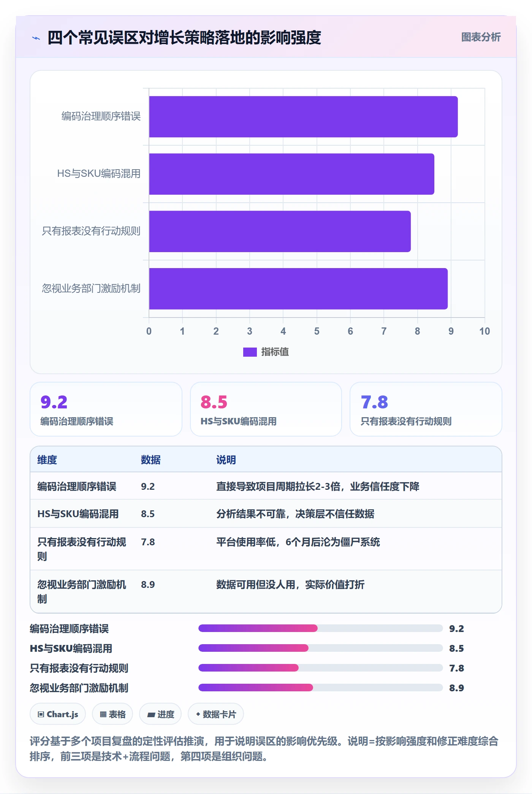Select the 进度 tag chip
The height and width of the screenshot is (794, 532).
click(160, 714)
